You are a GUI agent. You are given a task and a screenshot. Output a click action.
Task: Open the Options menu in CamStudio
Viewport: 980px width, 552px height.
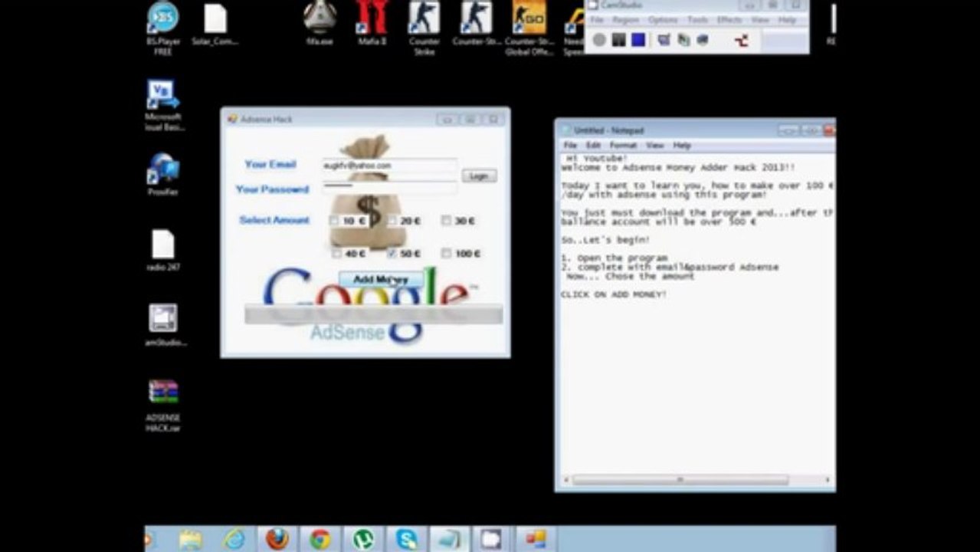pos(663,20)
